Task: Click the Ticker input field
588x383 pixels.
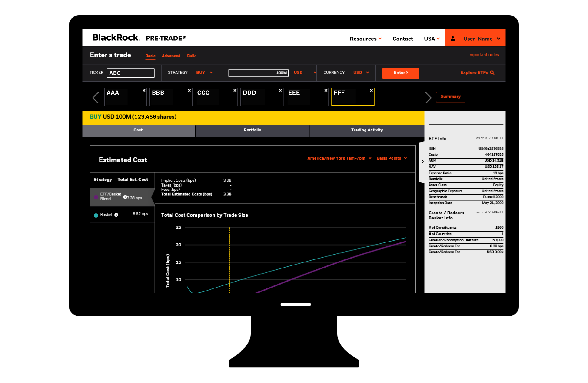Action: pyautogui.click(x=130, y=73)
